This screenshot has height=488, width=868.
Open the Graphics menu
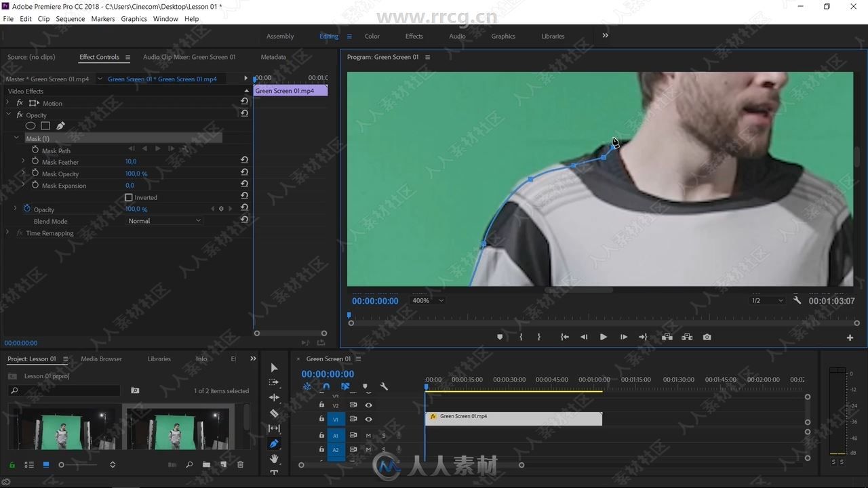[134, 19]
